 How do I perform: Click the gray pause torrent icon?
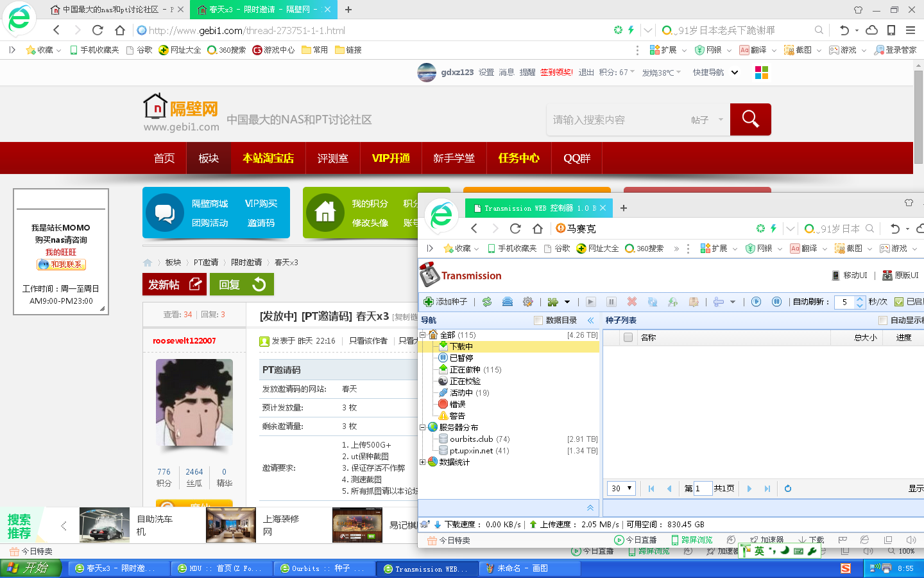[612, 302]
